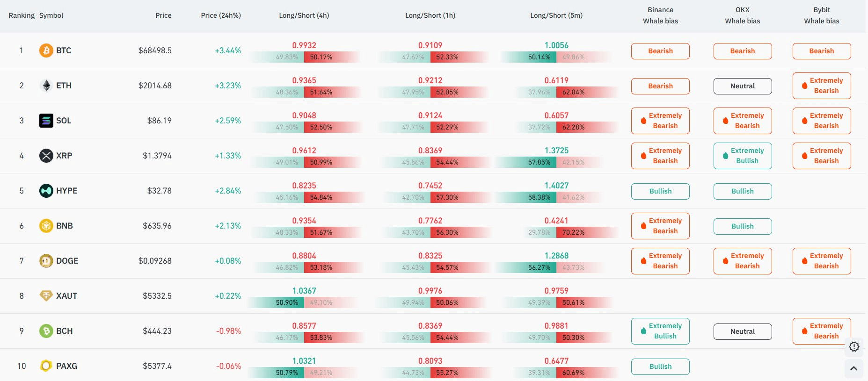This screenshot has height=381, width=868.
Task: Click the Long/Short (5m) column header
Action: tap(556, 15)
